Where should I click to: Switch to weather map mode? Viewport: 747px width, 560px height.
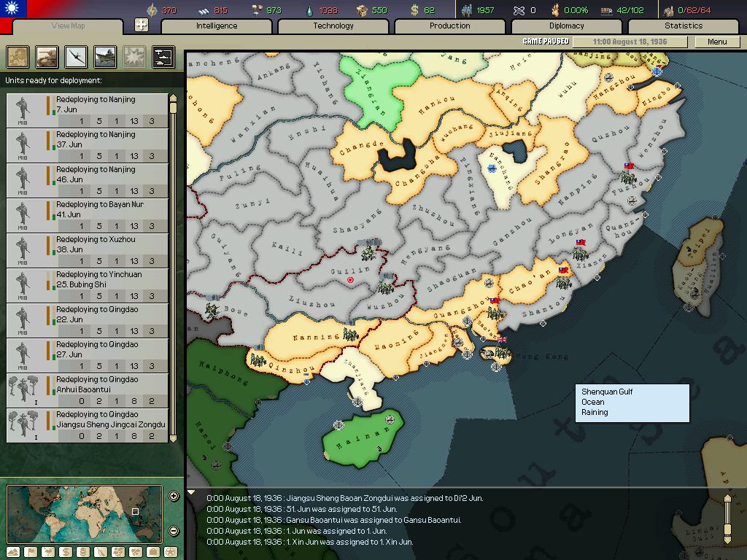[48, 552]
